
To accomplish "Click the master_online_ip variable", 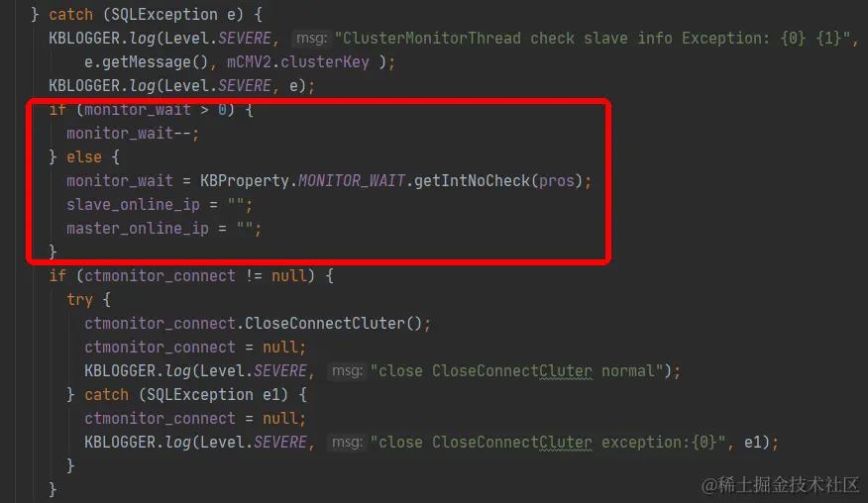I will pyautogui.click(x=138, y=229).
